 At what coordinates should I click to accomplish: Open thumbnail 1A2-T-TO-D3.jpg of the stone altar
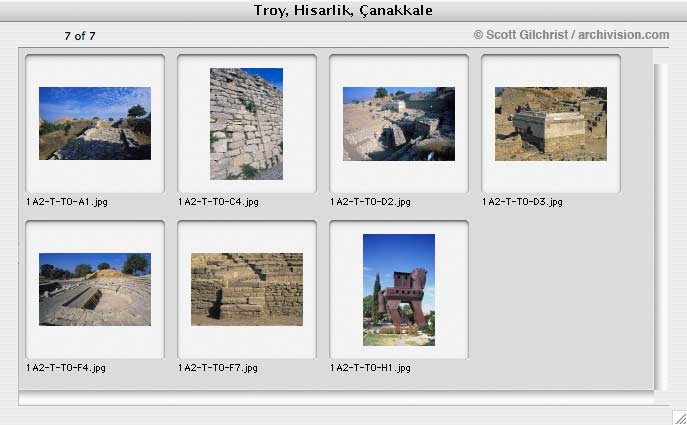click(x=551, y=124)
